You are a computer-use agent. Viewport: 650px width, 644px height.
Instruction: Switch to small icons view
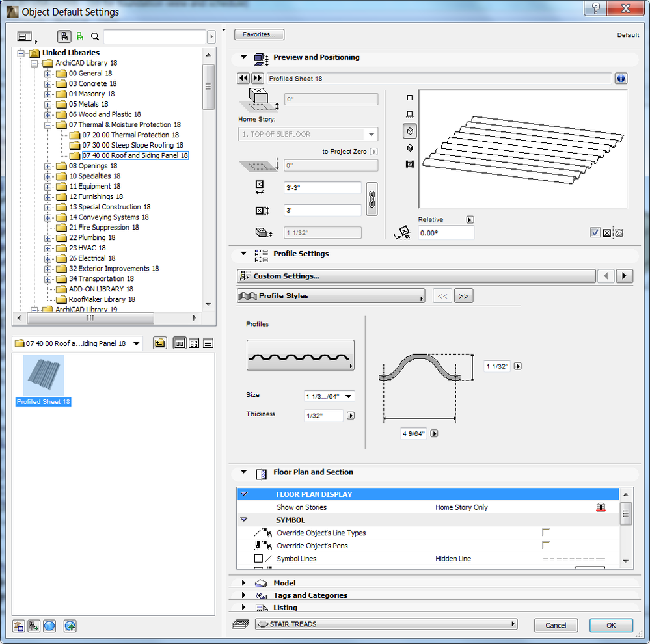(194, 343)
